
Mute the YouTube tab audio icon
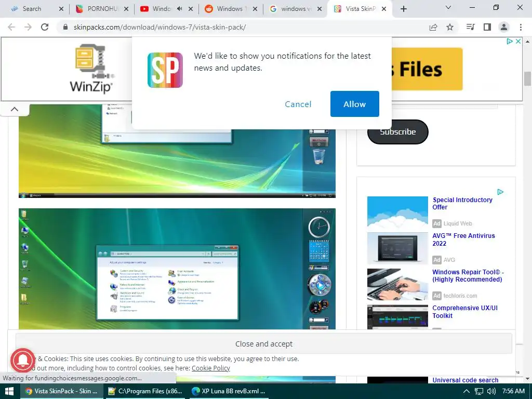point(179,9)
